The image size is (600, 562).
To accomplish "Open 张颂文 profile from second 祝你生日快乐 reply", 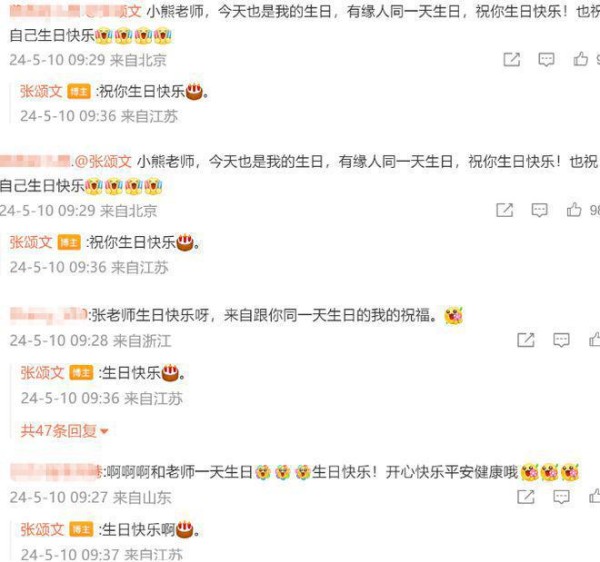I will pos(31,242).
